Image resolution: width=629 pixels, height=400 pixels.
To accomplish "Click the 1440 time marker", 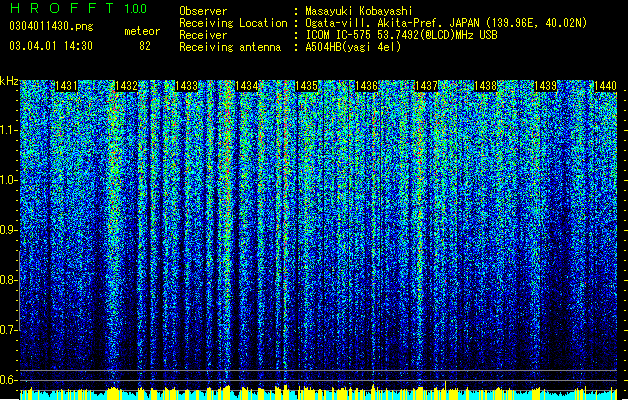I will coord(605,86).
